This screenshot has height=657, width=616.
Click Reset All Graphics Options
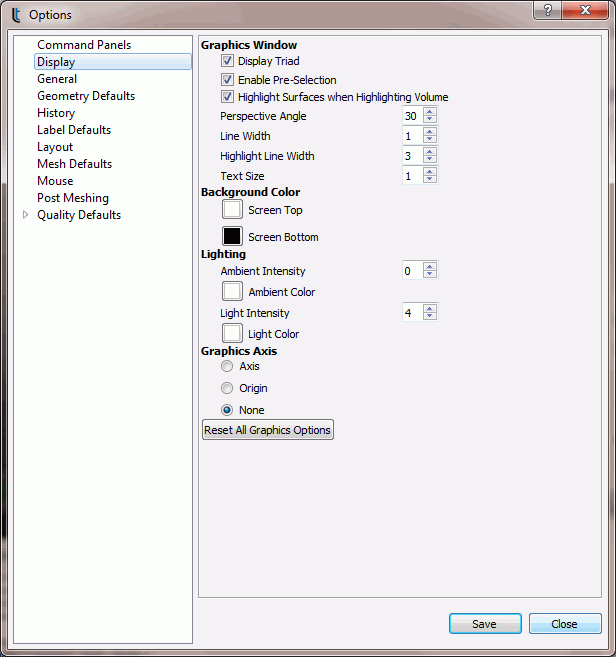268,431
